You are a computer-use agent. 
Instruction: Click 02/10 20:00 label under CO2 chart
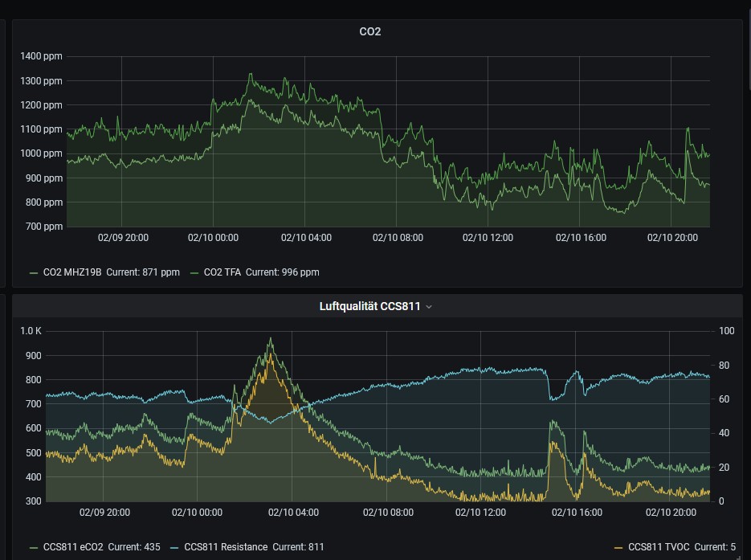672,238
